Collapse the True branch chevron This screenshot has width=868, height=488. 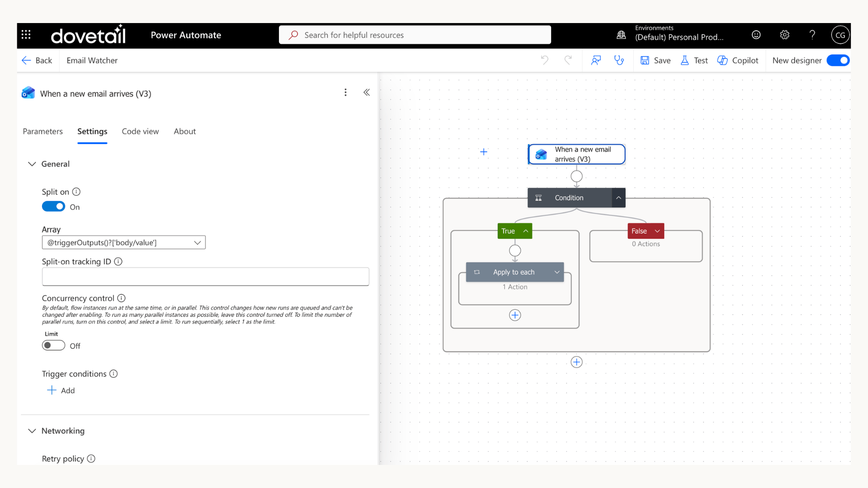pos(525,231)
